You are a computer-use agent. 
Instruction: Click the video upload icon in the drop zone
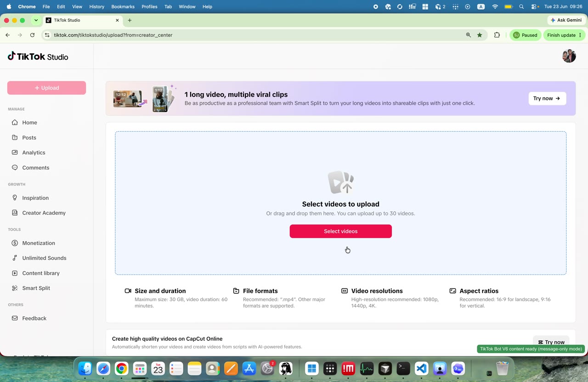[x=341, y=182]
